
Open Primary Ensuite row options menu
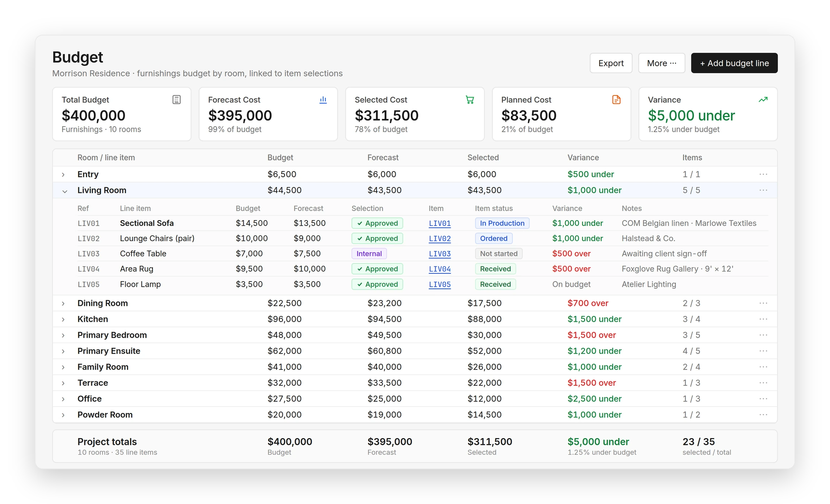763,351
